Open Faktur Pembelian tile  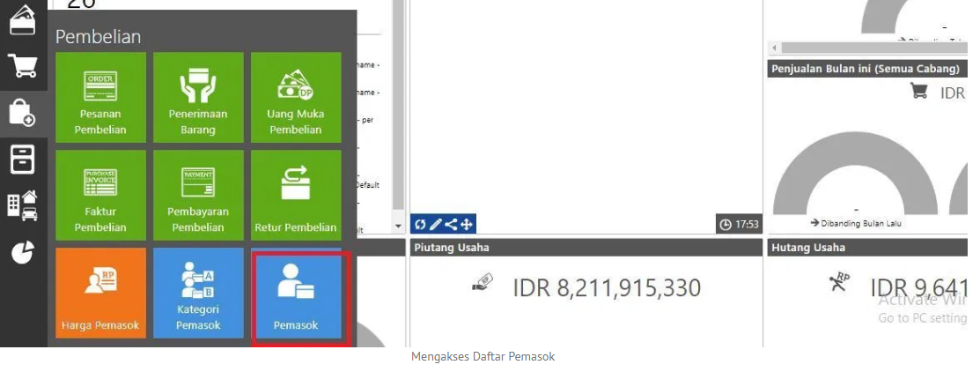pyautogui.click(x=100, y=195)
